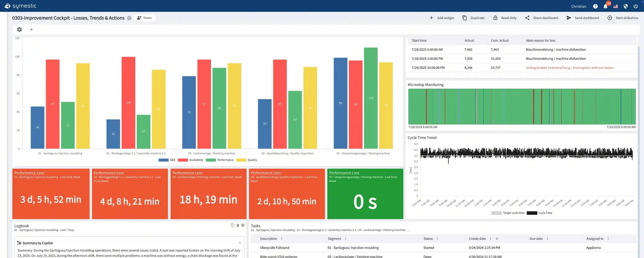Collapse the Summary by Copilot section
644x258 pixels.
tap(240, 243)
